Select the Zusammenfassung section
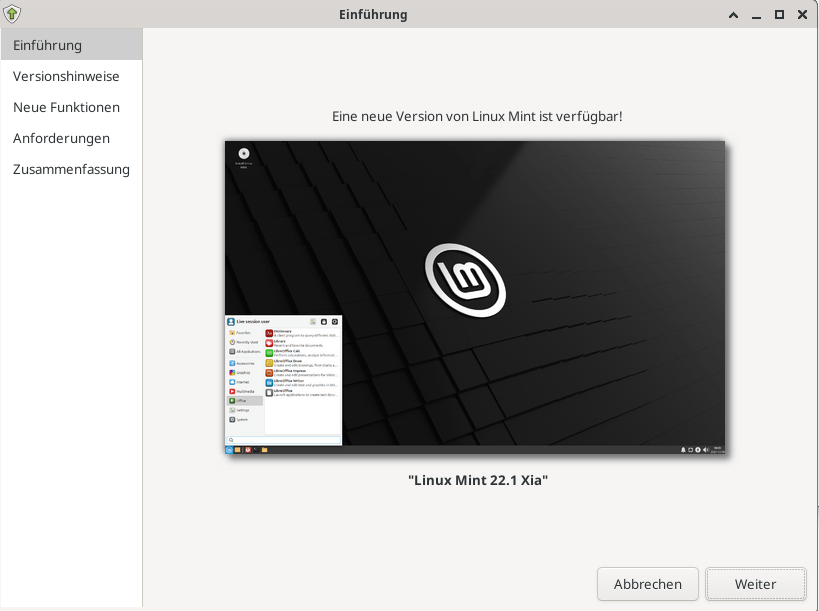The height and width of the screenshot is (611, 819). pos(70,169)
